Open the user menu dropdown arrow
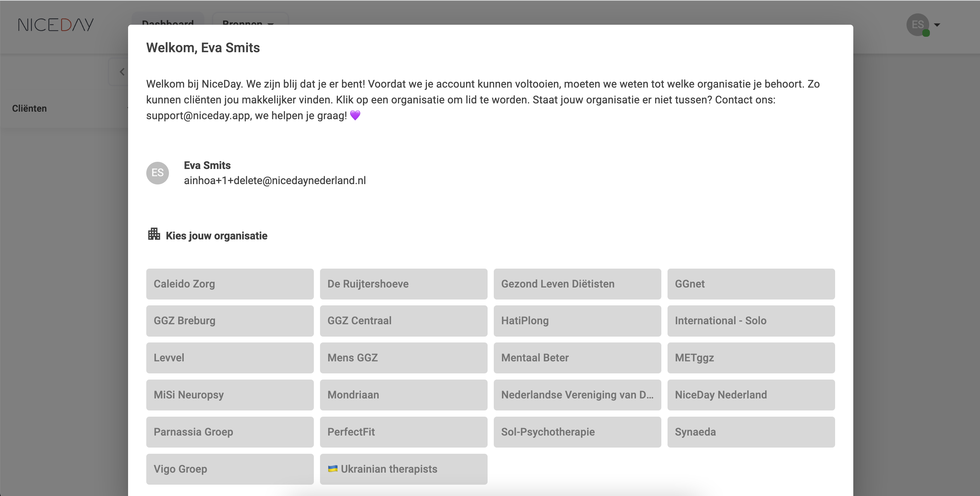Viewport: 980px width, 496px height. [x=937, y=25]
